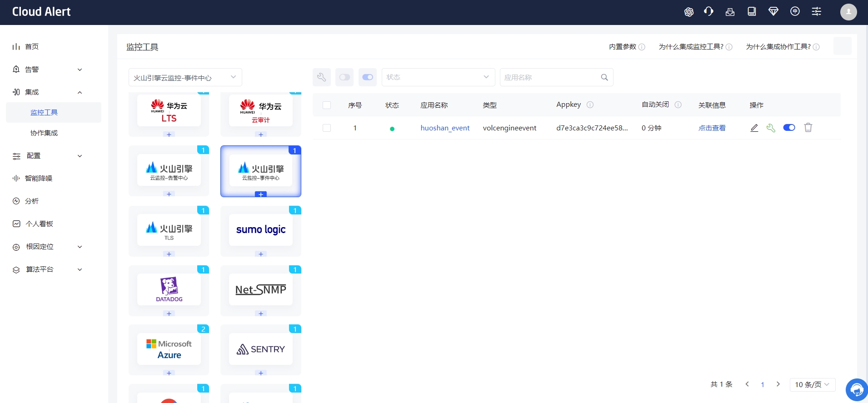Check the checkbox for huoshan_event row
Viewport: 868px width, 403px height.
(x=327, y=128)
